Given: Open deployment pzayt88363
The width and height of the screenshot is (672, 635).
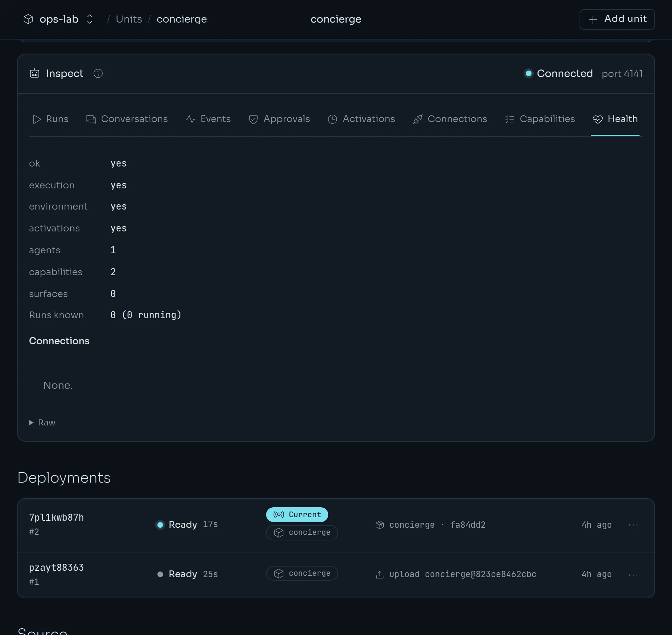Looking at the screenshot, I should (56, 568).
